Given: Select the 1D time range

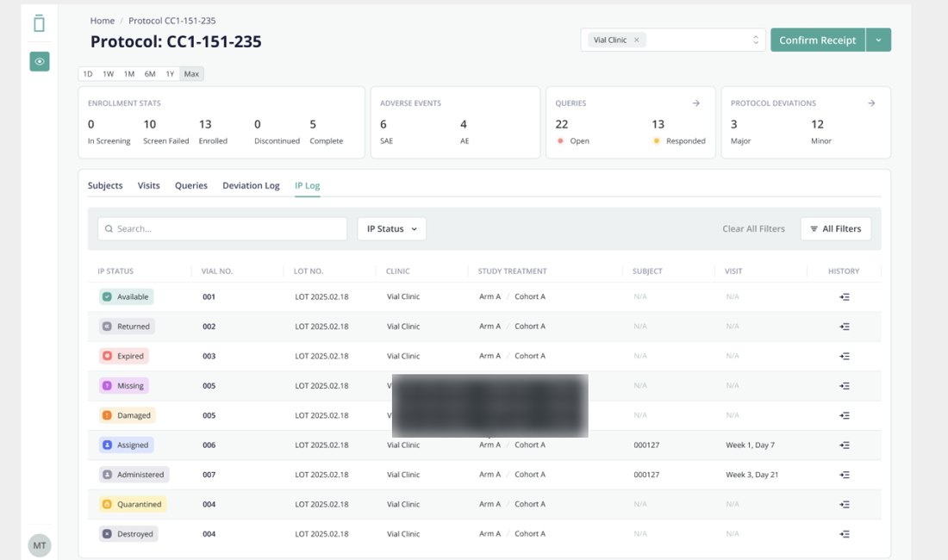Looking at the screenshot, I should [88, 74].
